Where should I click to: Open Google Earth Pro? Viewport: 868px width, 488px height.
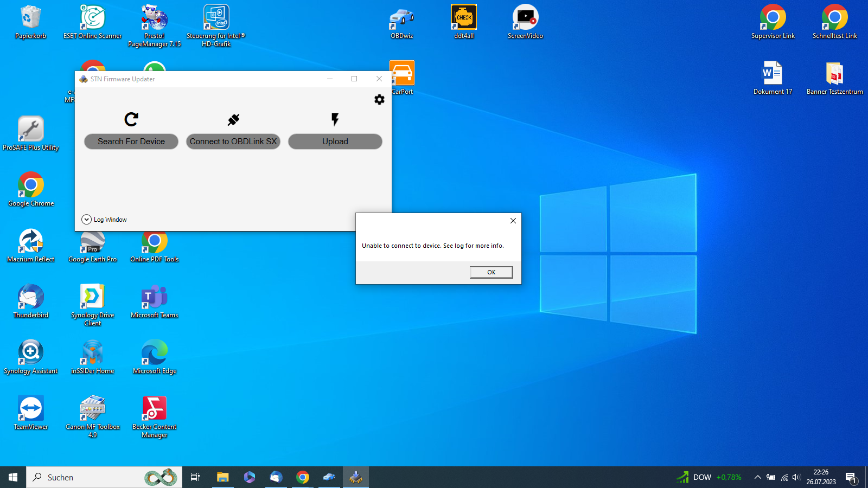click(92, 240)
